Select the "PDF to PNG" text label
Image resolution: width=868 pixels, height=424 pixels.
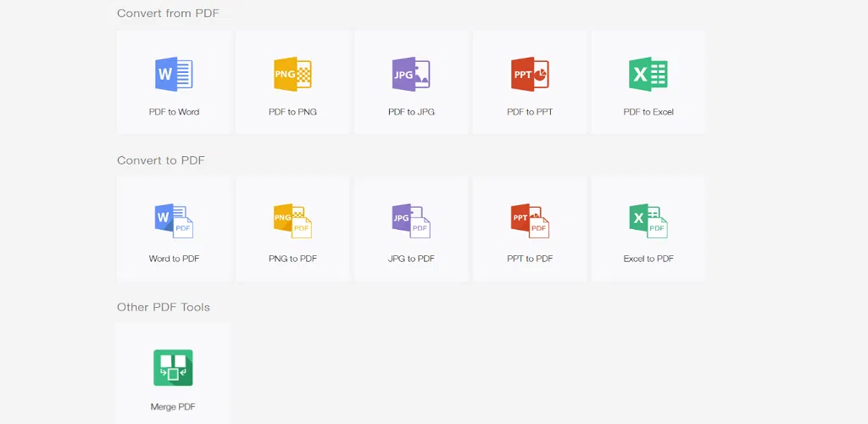click(292, 112)
